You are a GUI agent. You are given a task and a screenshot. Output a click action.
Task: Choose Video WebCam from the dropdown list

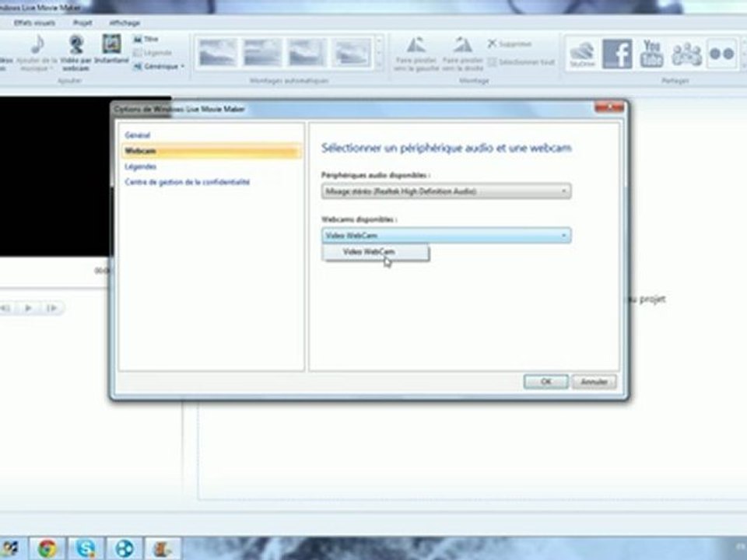point(376,252)
